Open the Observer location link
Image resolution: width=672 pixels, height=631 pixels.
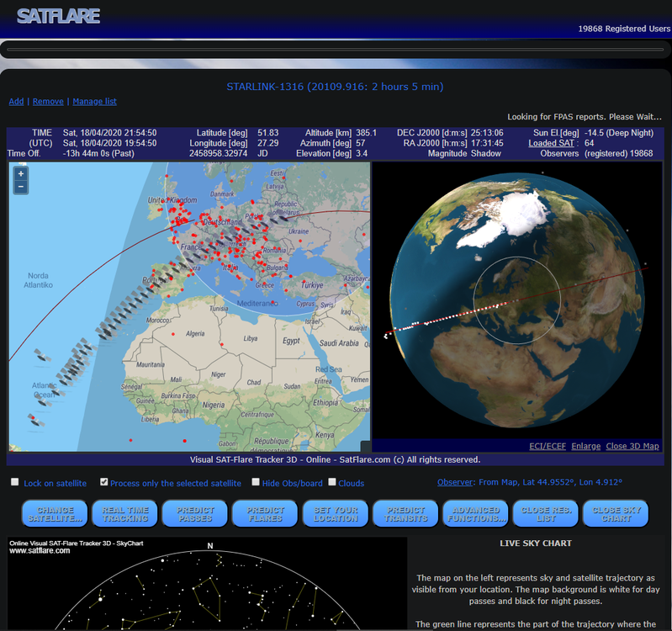455,482
